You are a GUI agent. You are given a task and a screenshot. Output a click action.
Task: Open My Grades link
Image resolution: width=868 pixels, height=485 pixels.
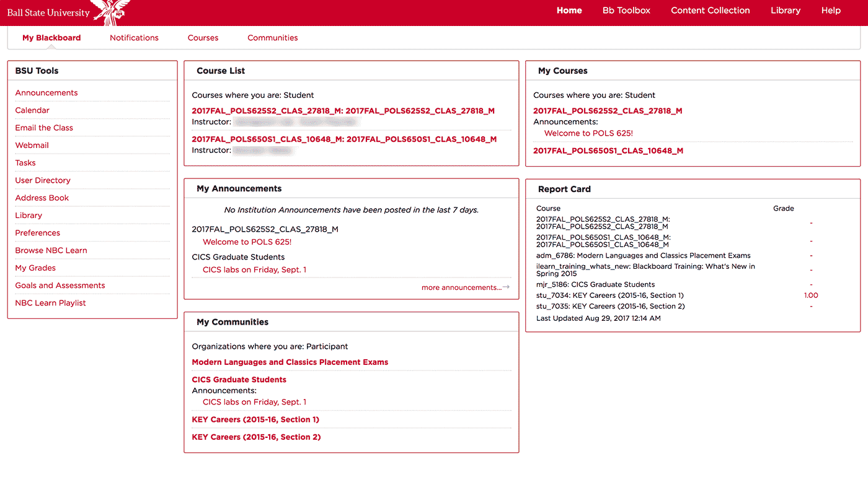tap(35, 268)
